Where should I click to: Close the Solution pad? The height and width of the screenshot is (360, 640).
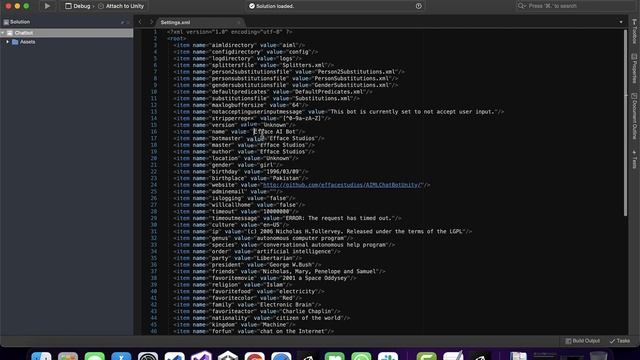(128, 22)
